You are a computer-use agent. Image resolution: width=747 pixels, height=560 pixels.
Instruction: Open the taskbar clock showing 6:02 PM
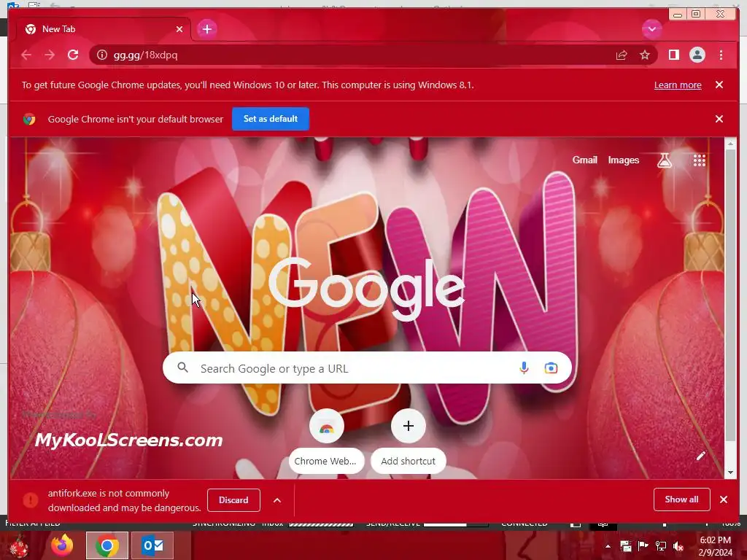click(x=716, y=546)
